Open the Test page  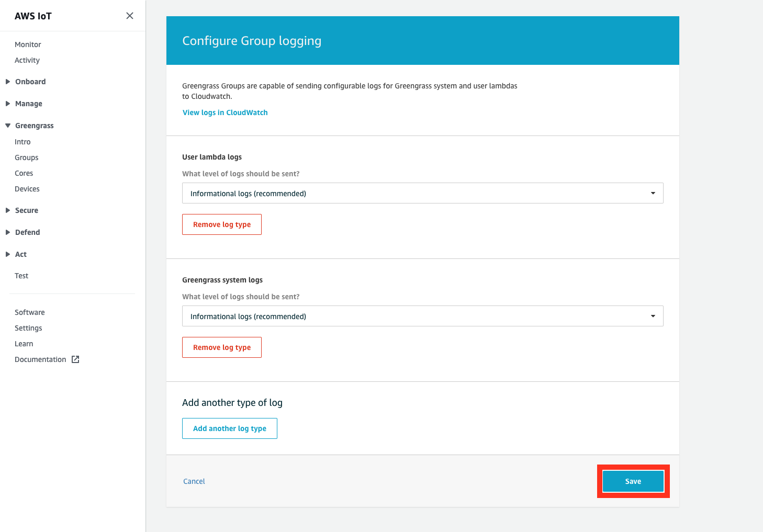tap(21, 276)
